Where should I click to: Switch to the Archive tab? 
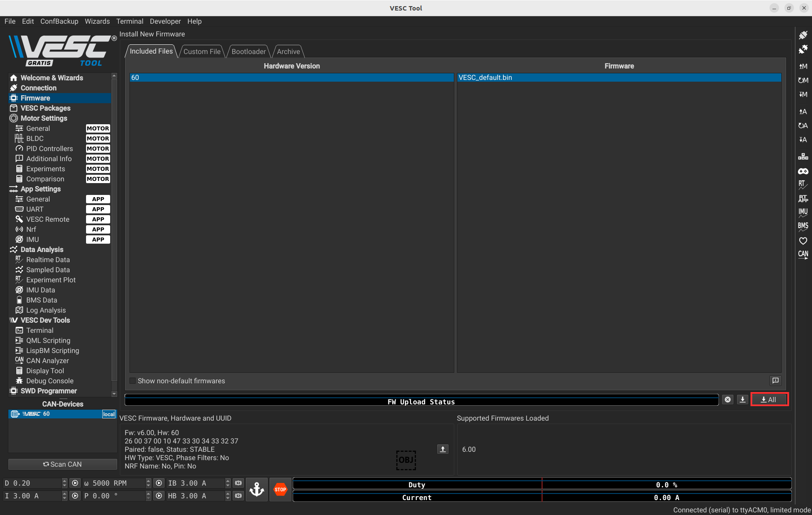(288, 51)
